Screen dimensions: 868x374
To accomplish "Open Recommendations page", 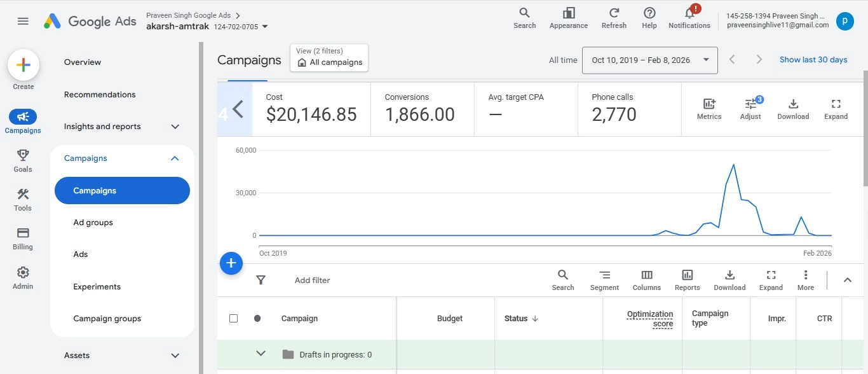I will click(x=100, y=94).
